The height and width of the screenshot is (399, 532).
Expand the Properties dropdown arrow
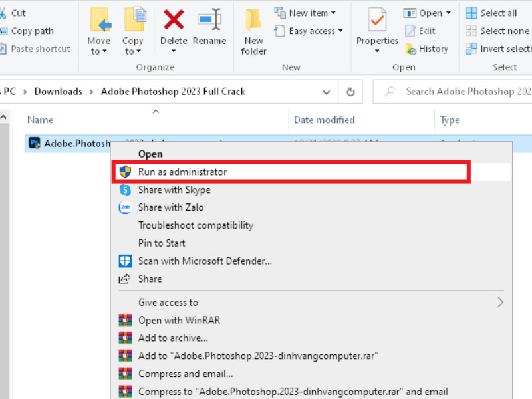377,51
